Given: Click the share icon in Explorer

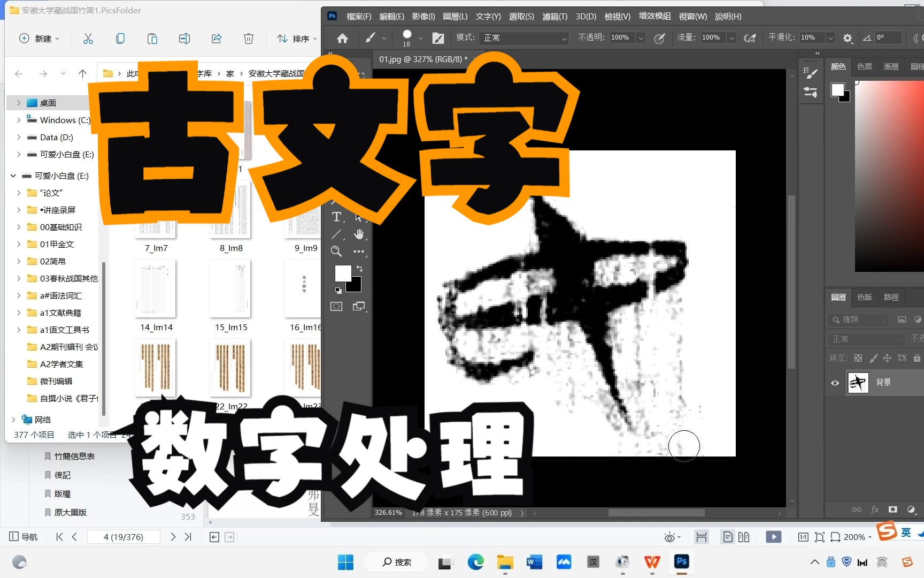Looking at the screenshot, I should (217, 39).
